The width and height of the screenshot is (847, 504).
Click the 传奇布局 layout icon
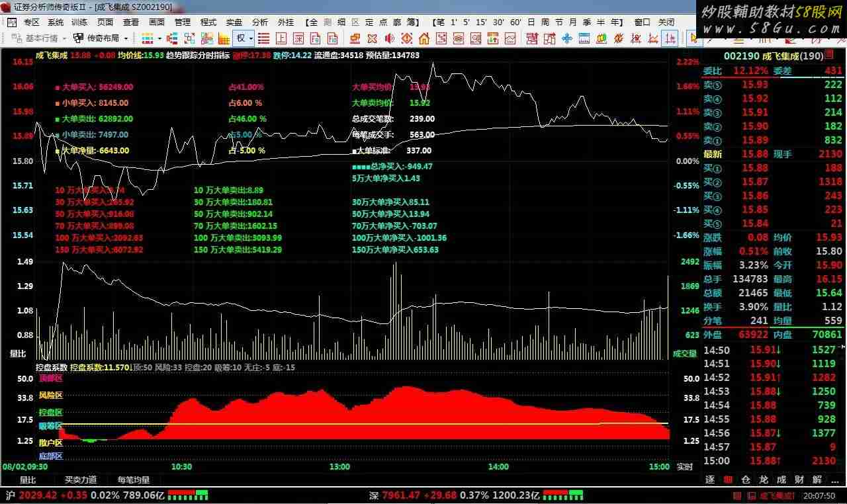78,38
